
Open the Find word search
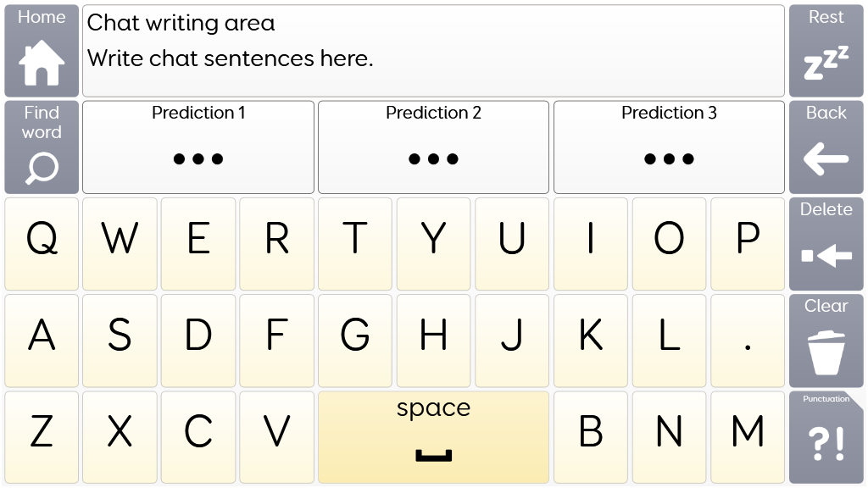pos(42,147)
